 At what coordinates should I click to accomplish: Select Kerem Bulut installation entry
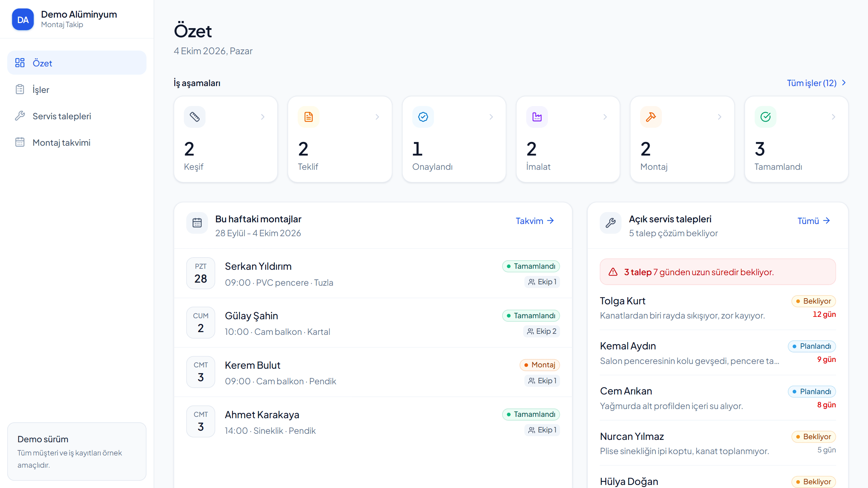tap(373, 372)
